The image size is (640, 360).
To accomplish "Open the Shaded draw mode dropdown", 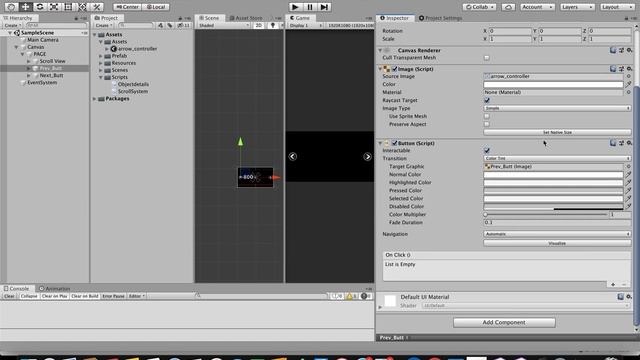I will point(223,25).
